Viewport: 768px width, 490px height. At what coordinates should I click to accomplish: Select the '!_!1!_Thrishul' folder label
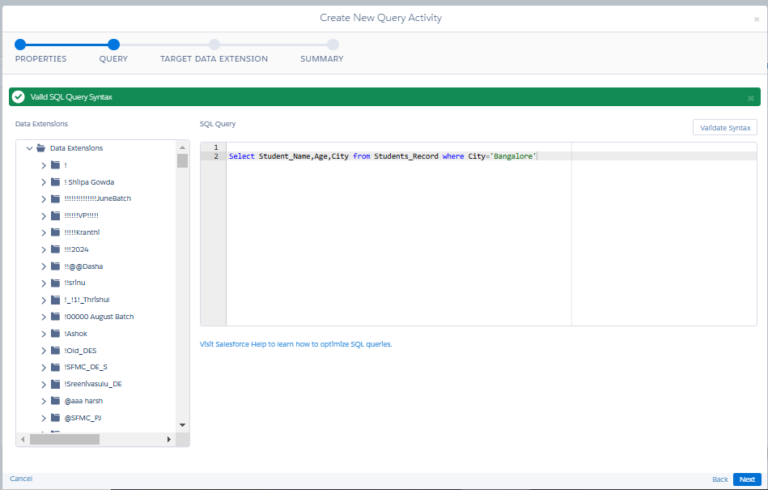click(87, 299)
